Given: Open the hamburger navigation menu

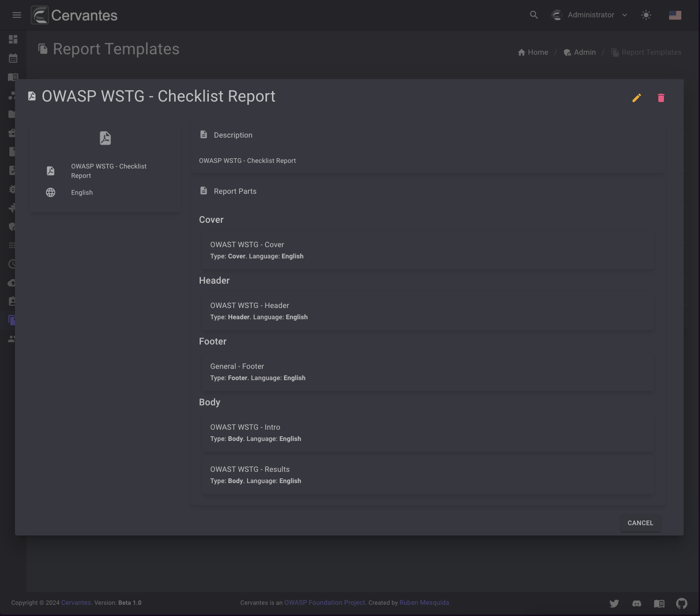Looking at the screenshot, I should click(x=17, y=15).
